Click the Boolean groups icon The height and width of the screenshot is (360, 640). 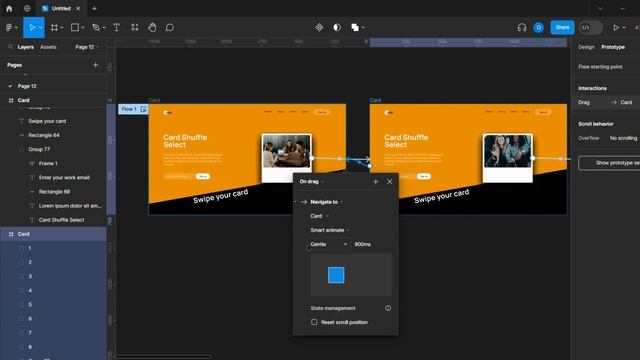355,27
